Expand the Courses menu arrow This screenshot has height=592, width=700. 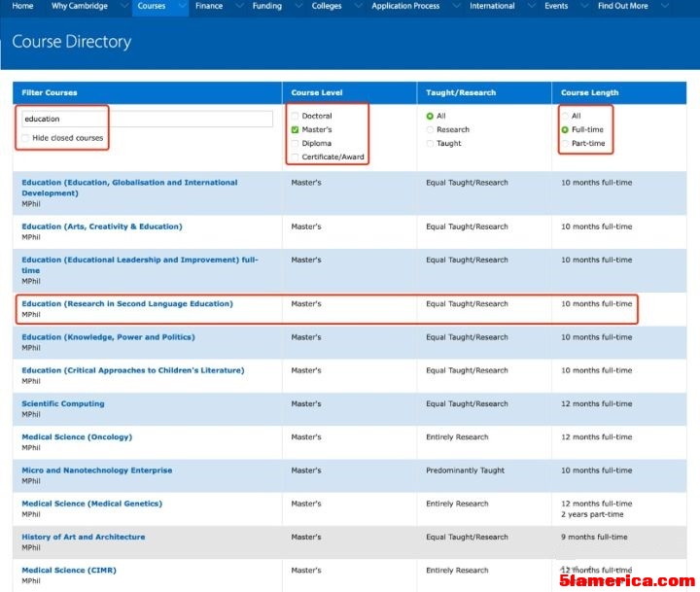tap(182, 6)
